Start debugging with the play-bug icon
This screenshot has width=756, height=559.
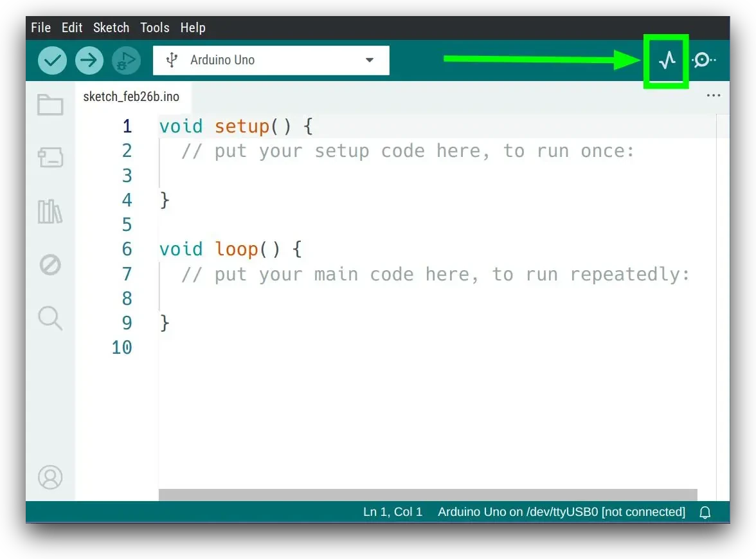(x=126, y=60)
